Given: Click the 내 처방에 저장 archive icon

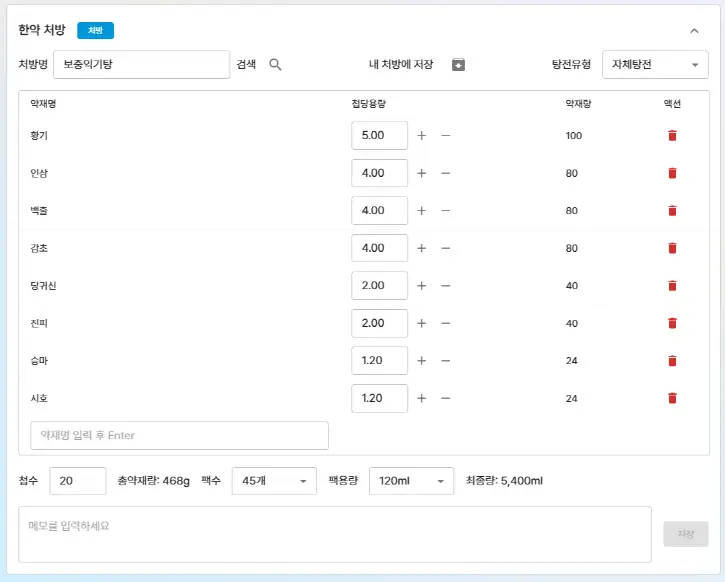Looking at the screenshot, I should pos(458,65).
